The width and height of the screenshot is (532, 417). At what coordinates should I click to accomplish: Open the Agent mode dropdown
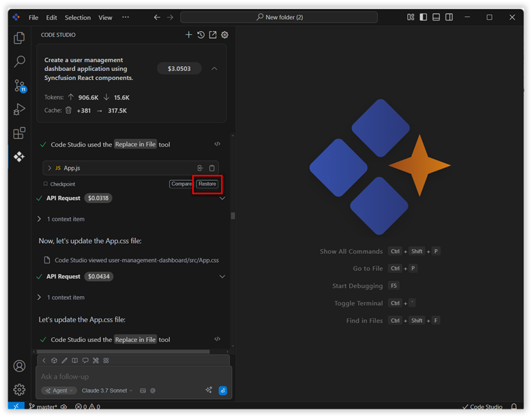59,390
